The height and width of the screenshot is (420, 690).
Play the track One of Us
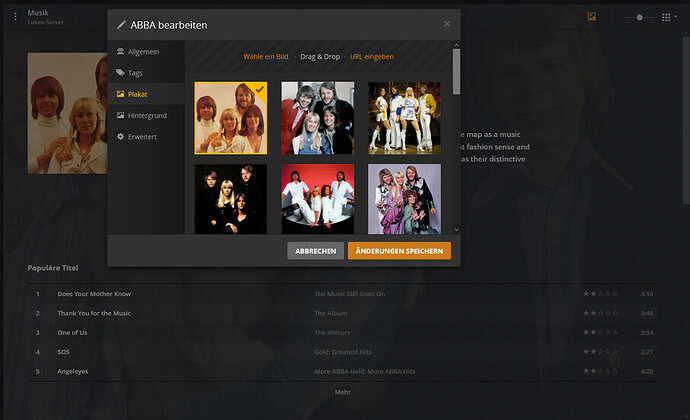(72, 332)
